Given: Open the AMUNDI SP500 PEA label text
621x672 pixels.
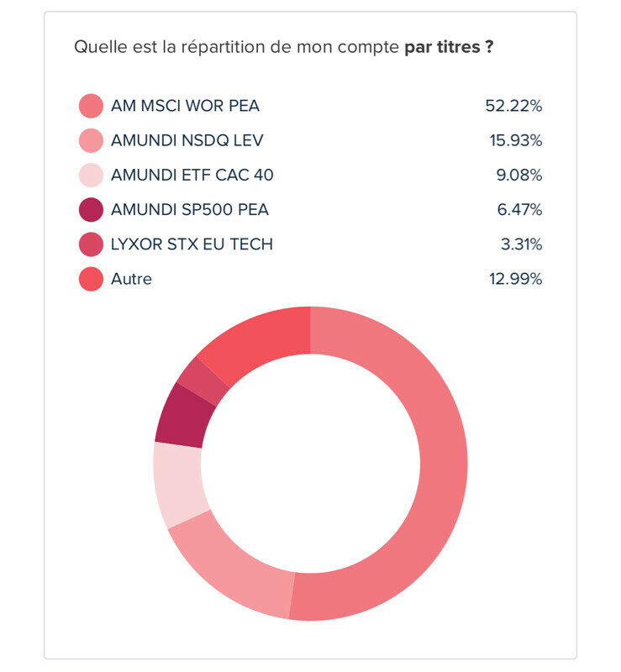Looking at the screenshot, I should click(x=189, y=209).
